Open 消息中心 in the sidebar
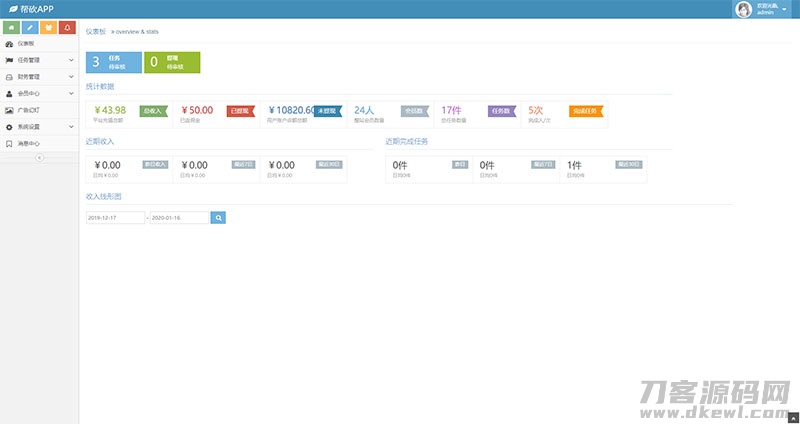 tap(28, 143)
